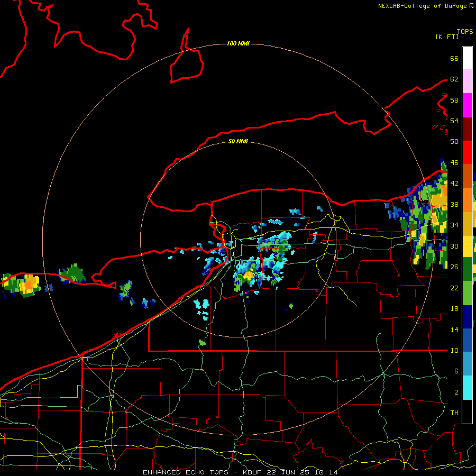Click the cyan legend swatch near 2
Viewport: 476px width, 476px height.
467,388
